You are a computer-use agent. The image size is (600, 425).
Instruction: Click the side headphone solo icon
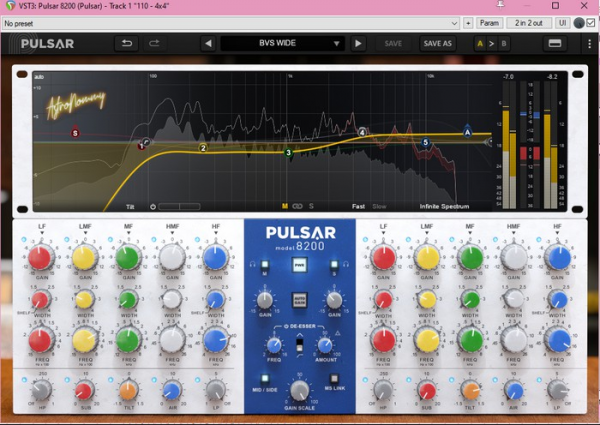(346, 264)
